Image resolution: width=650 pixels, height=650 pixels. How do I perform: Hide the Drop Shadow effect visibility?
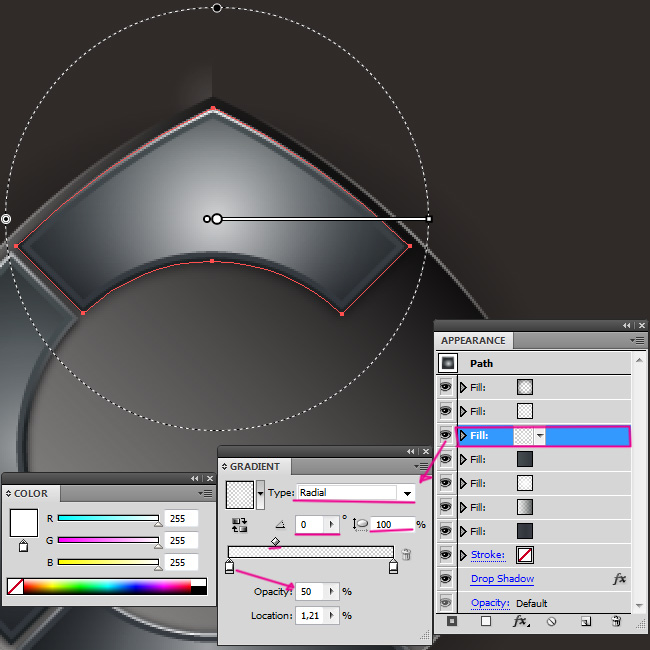446,579
